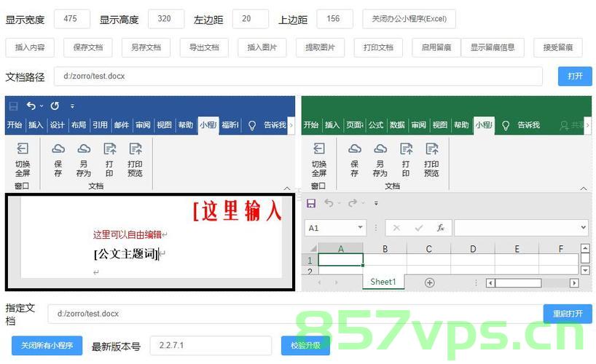Click the Excel insert function fx icon
The image size is (596, 364).
tap(441, 228)
